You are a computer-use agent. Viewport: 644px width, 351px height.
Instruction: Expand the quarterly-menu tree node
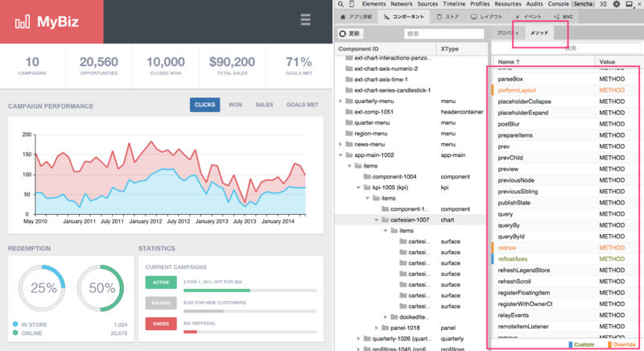341,101
